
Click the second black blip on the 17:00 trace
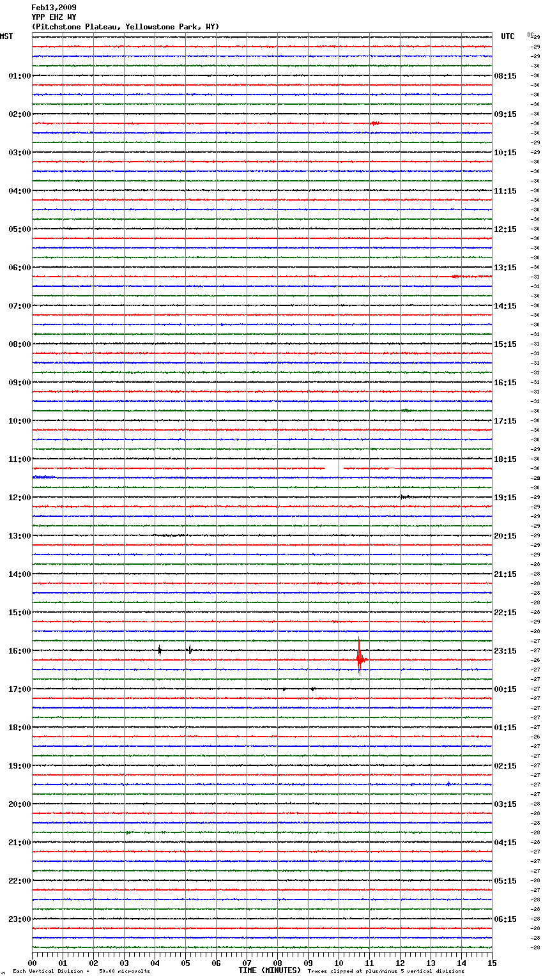pos(312,689)
